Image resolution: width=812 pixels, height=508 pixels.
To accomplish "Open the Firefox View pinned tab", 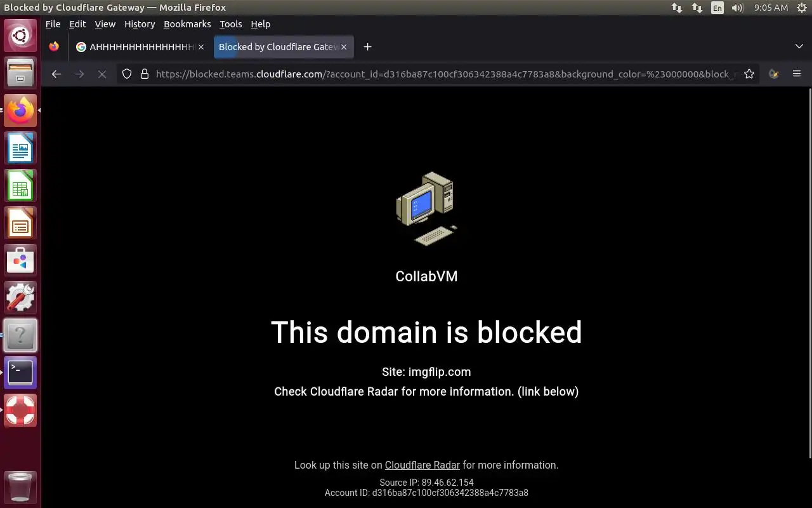I will 54,47.
